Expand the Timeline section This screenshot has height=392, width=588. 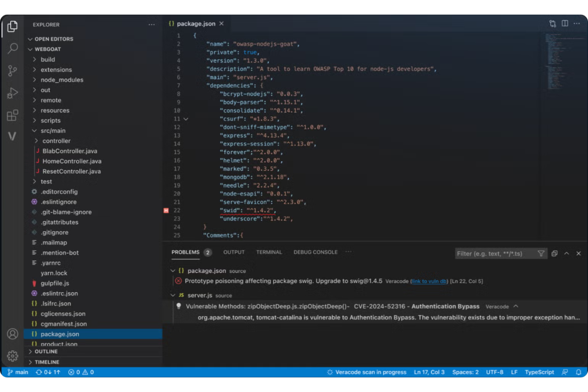[x=30, y=362]
